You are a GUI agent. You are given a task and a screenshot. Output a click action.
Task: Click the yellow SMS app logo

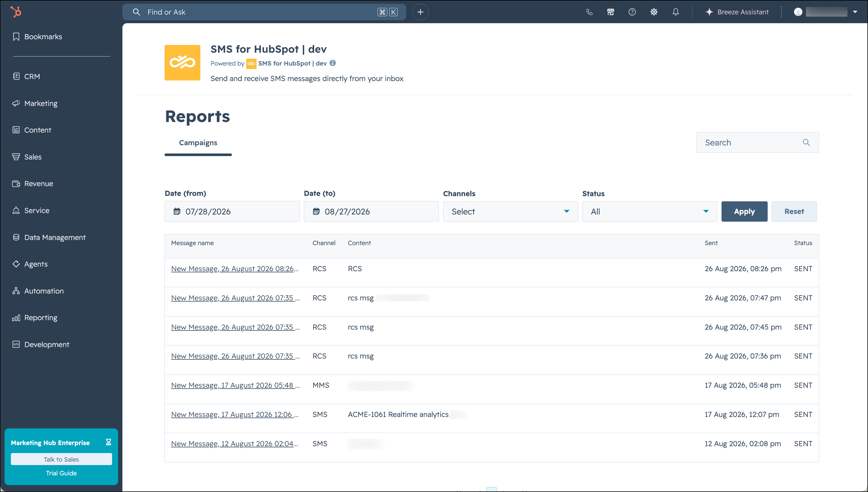click(x=182, y=62)
